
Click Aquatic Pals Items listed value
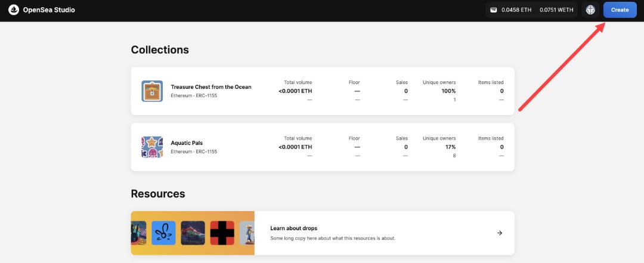pyautogui.click(x=501, y=147)
